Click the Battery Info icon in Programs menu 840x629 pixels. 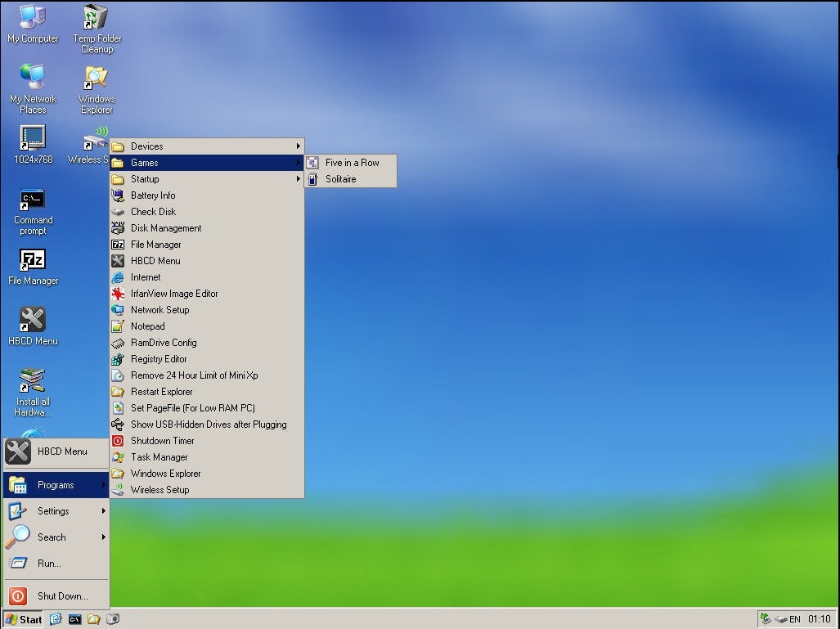tap(118, 195)
